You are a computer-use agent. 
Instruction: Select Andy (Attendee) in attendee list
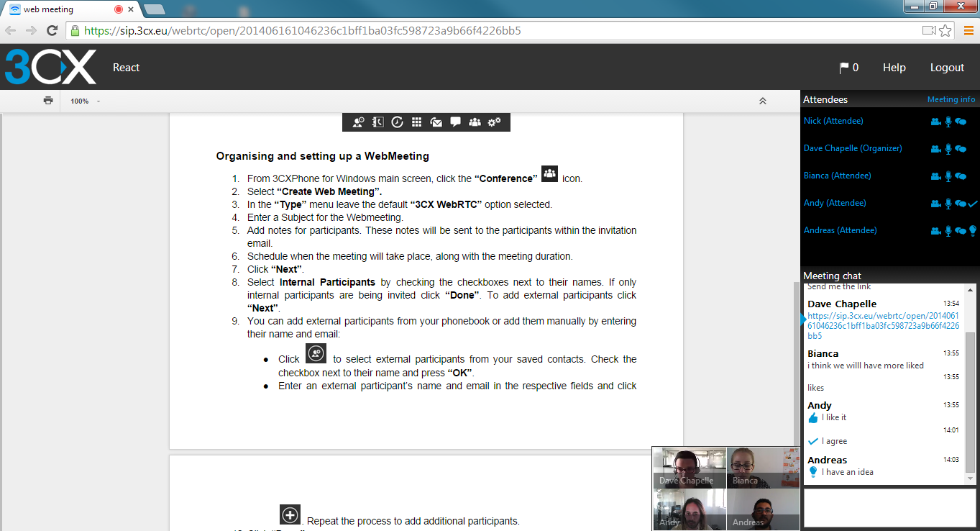835,203
